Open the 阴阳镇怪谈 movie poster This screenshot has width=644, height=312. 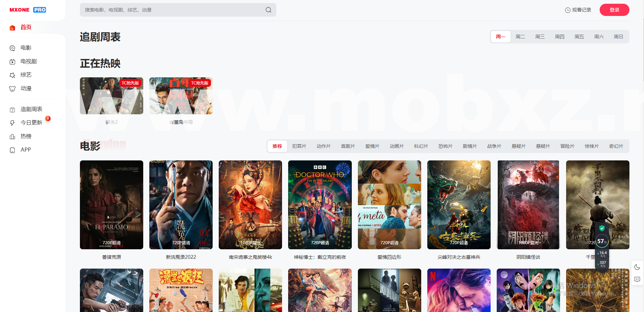pyautogui.click(x=528, y=205)
